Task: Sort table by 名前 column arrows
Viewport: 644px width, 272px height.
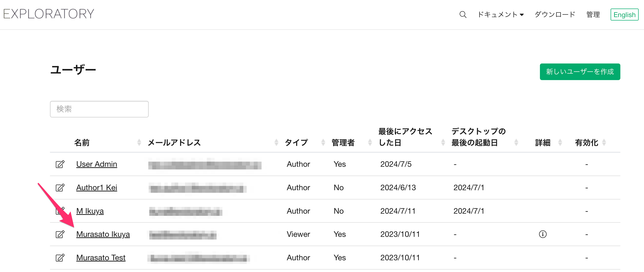Action: [139, 143]
